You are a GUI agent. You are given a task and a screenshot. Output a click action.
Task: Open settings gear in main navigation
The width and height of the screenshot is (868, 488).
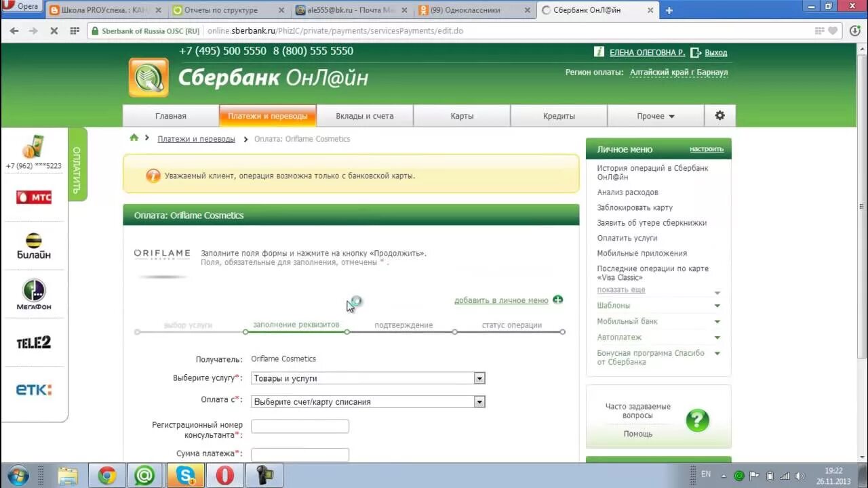coord(719,116)
